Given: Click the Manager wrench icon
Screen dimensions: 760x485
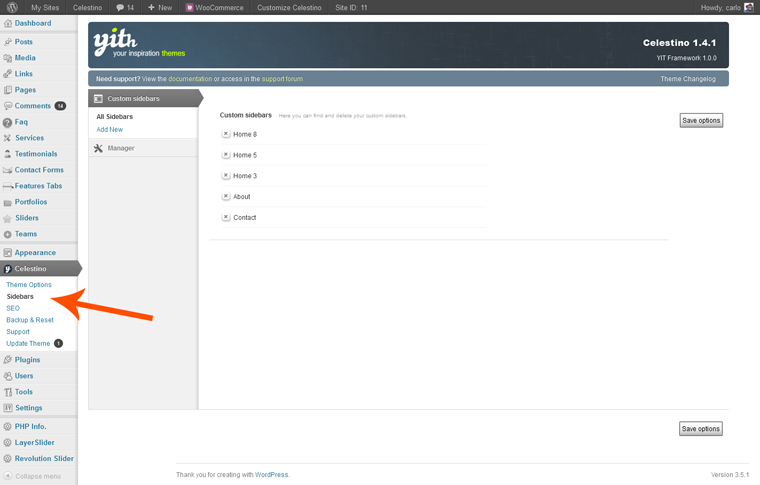Looking at the screenshot, I should point(98,148).
